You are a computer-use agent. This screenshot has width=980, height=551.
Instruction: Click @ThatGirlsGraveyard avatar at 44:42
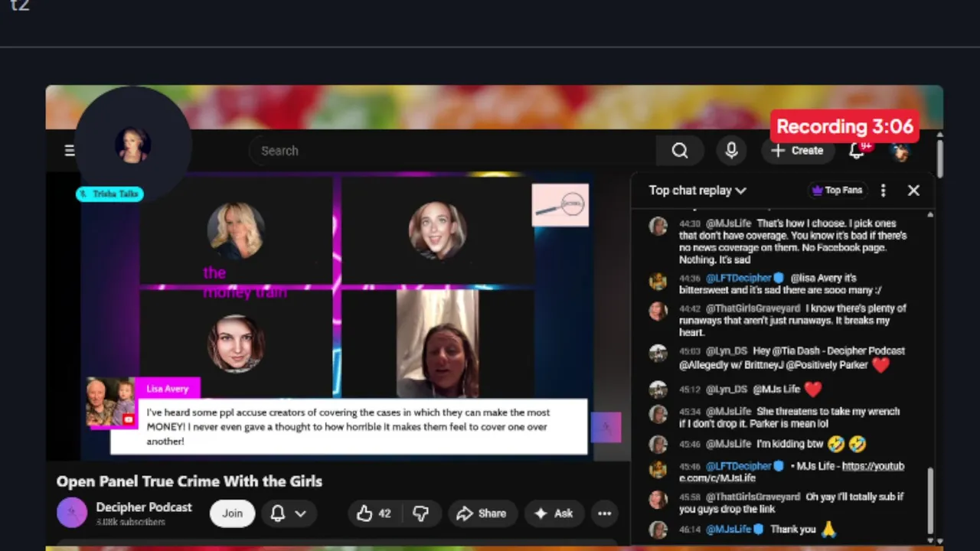(658, 311)
